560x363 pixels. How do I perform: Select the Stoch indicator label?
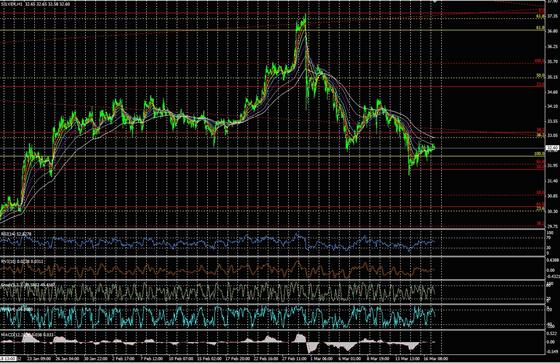tap(6, 285)
